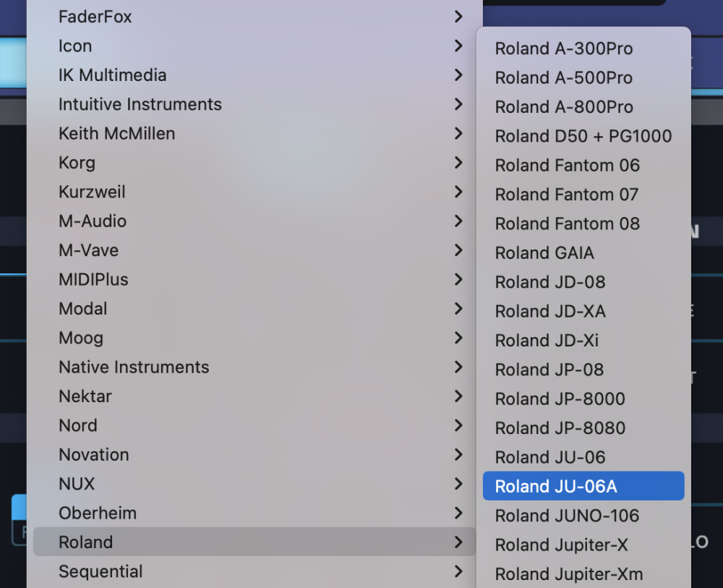The width and height of the screenshot is (723, 588).
Task: Open the Native Instruments submenu
Action: 134,367
